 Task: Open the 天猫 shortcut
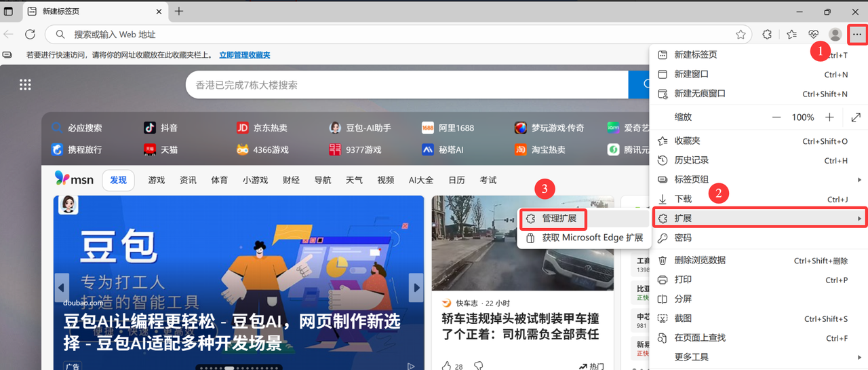(x=161, y=149)
